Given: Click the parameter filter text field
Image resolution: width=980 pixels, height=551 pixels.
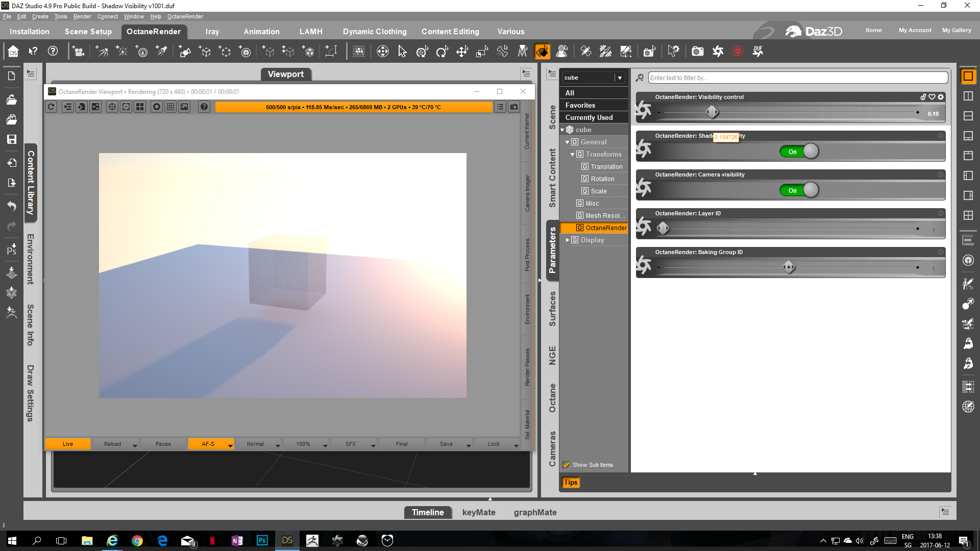Looking at the screenshot, I should pos(797,78).
